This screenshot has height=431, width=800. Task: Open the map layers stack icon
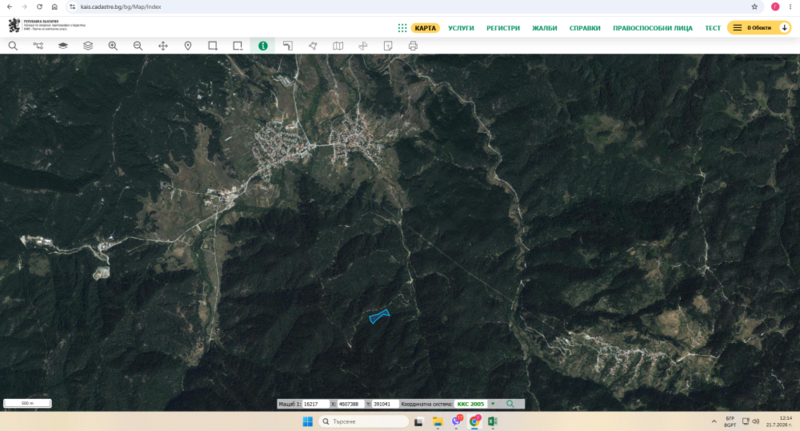pyautogui.click(x=88, y=46)
